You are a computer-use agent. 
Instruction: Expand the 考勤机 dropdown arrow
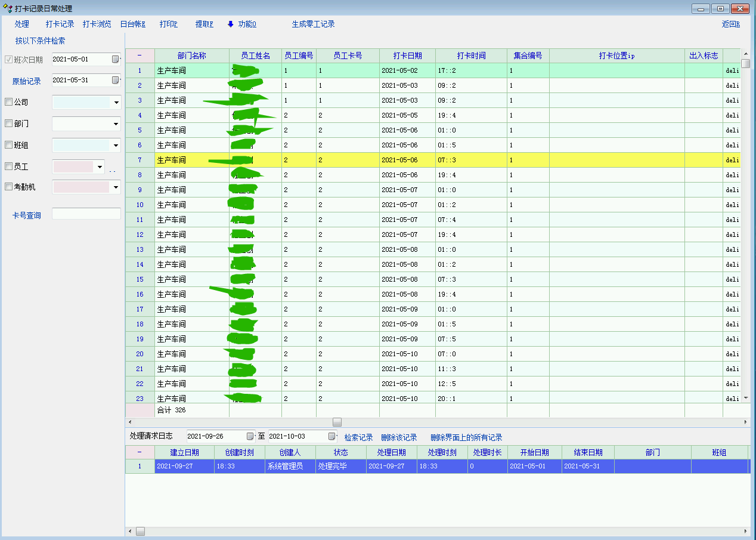pyautogui.click(x=116, y=187)
